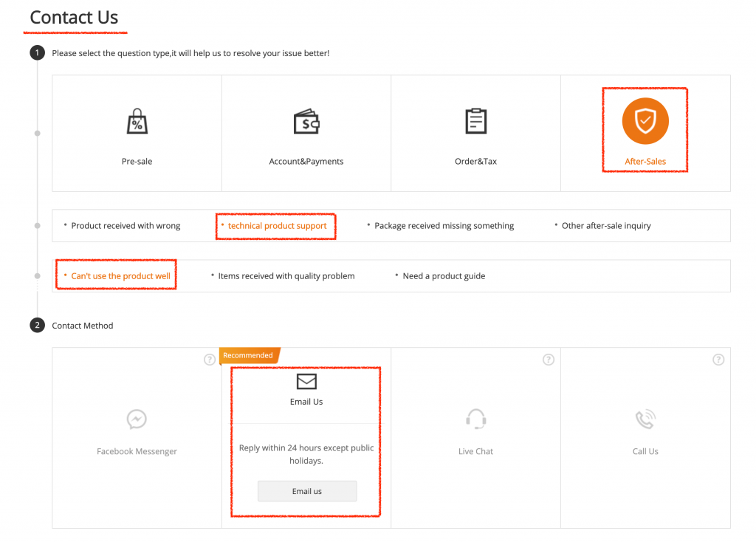The image size is (756, 542).
Task: Click the 'Email us' button
Action: click(307, 491)
